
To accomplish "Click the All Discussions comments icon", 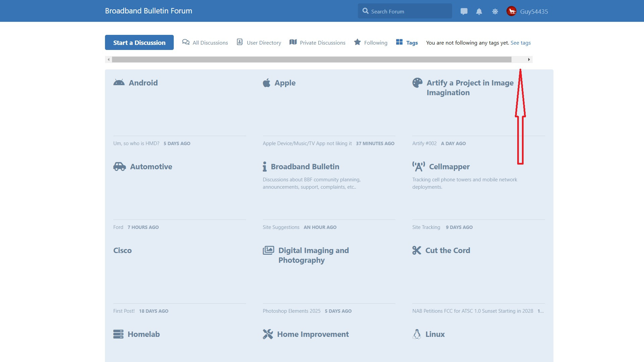I will [x=185, y=42].
